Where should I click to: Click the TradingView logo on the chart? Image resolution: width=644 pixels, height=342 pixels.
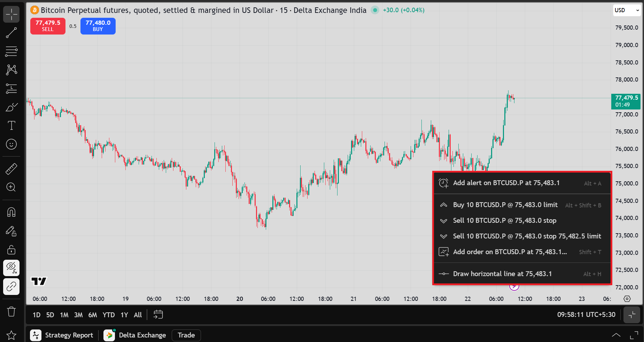pos(39,281)
